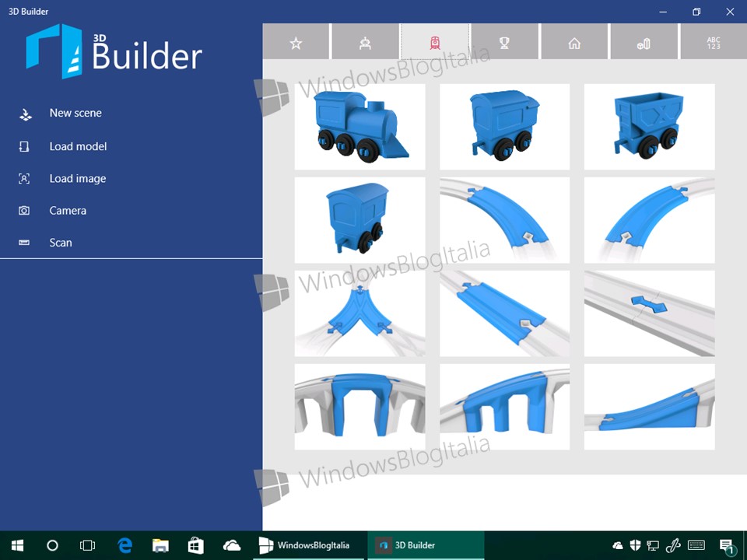
Task: Click 3D Builder taskbar button
Action: pyautogui.click(x=426, y=545)
